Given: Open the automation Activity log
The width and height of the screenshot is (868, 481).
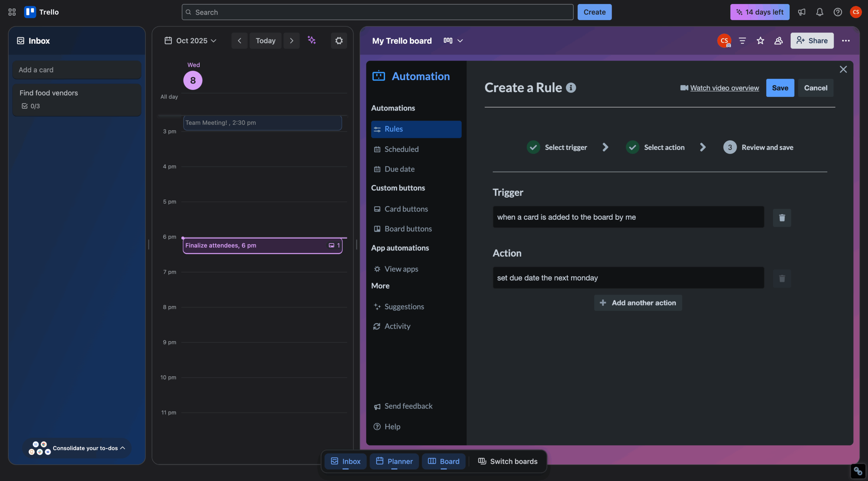Looking at the screenshot, I should [x=397, y=326].
